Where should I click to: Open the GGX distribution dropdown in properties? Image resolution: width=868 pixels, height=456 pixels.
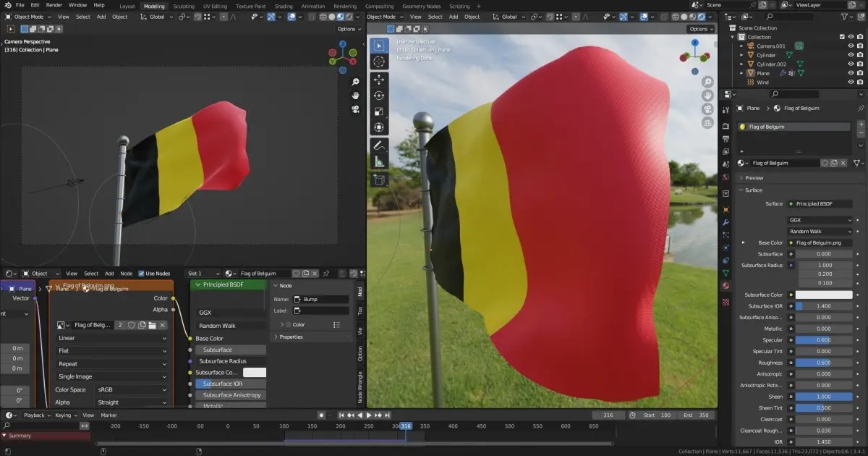(820, 220)
